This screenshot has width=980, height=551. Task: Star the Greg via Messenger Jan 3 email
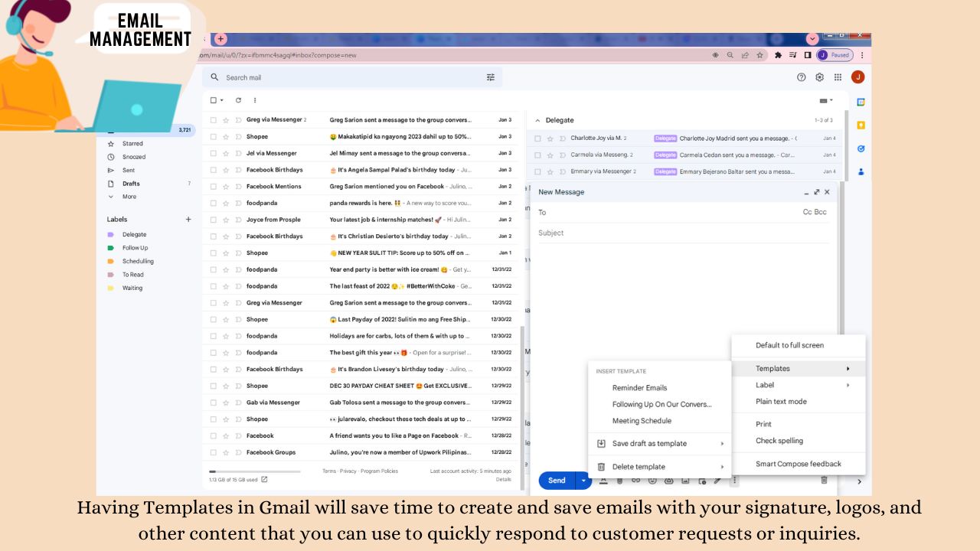click(226, 120)
